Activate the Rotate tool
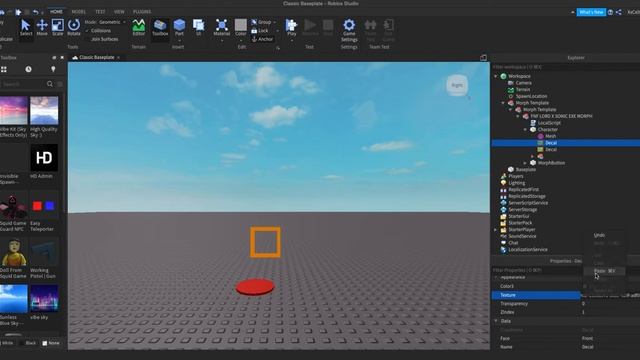Image resolution: width=640 pixels, height=360 pixels. click(x=74, y=27)
